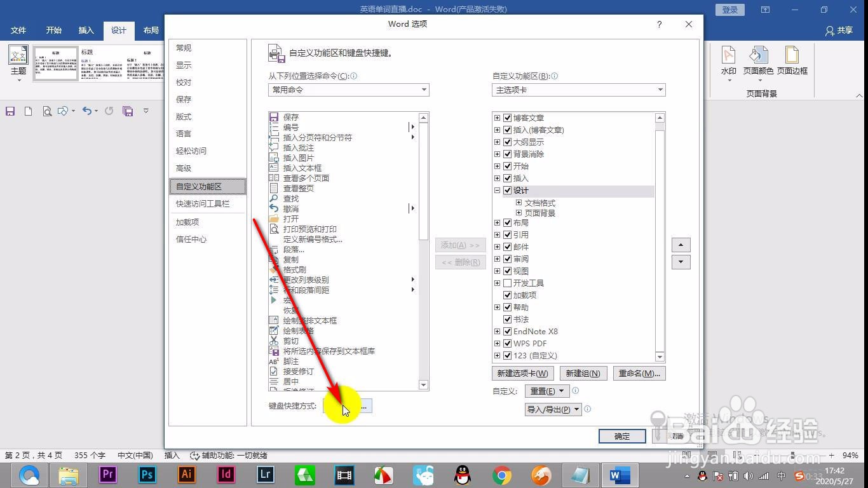868x488 pixels.
Task: Open Adobe Lightroom from the taskbar
Action: coord(266,475)
